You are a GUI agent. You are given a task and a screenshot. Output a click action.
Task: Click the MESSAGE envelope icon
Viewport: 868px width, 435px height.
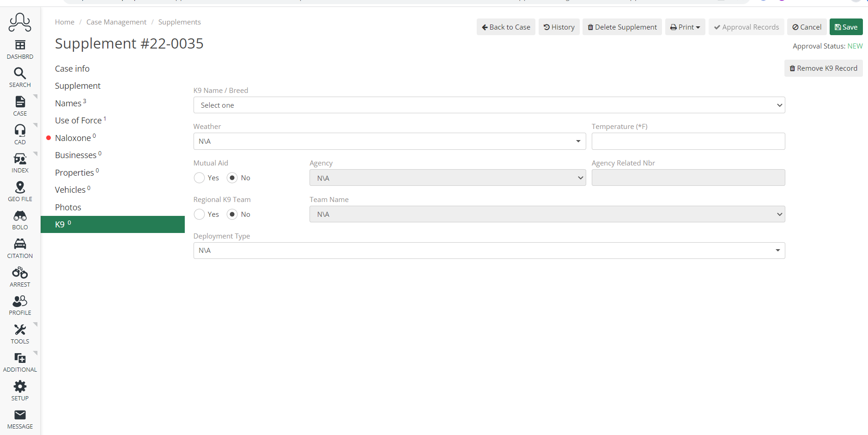[19, 415]
